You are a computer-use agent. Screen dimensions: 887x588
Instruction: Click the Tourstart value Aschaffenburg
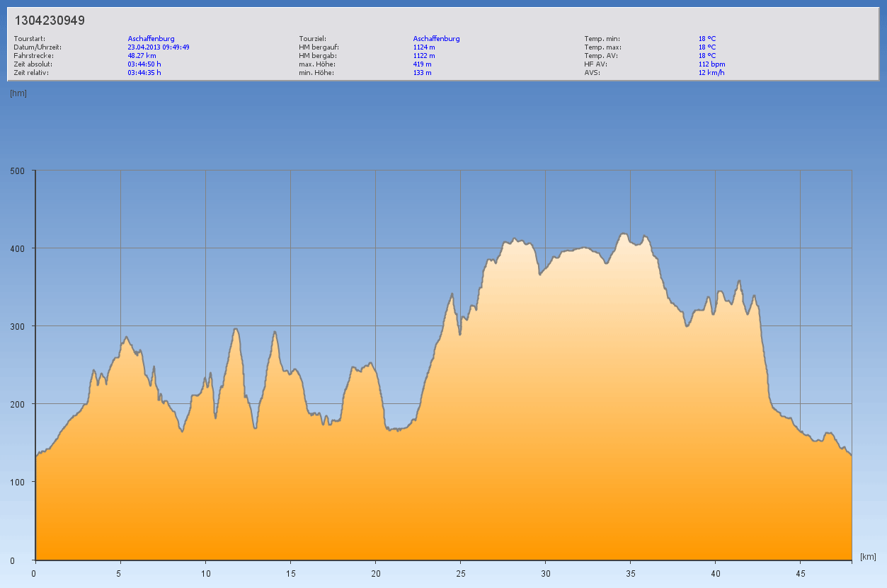click(151, 38)
